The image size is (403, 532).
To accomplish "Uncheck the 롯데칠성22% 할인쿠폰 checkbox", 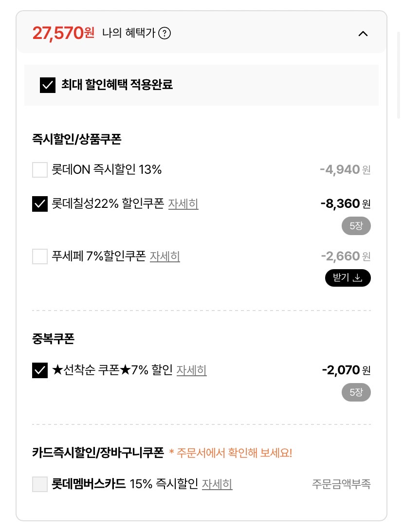I will click(x=40, y=203).
